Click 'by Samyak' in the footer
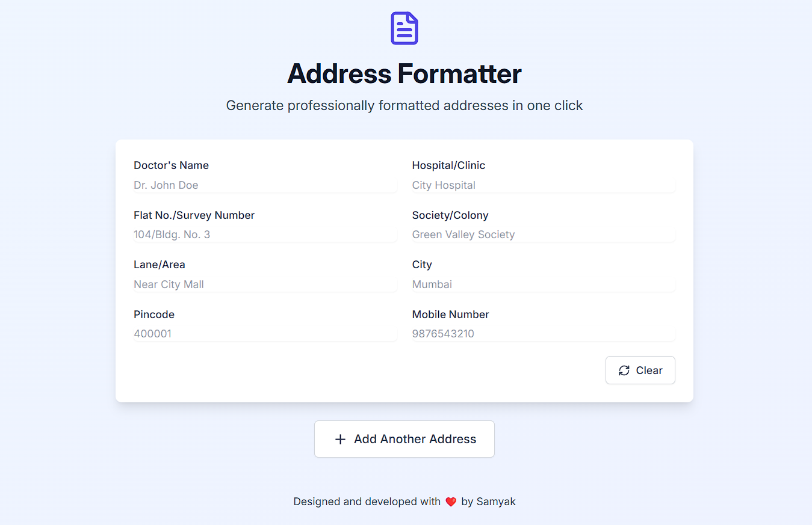The width and height of the screenshot is (812, 525). click(489, 502)
